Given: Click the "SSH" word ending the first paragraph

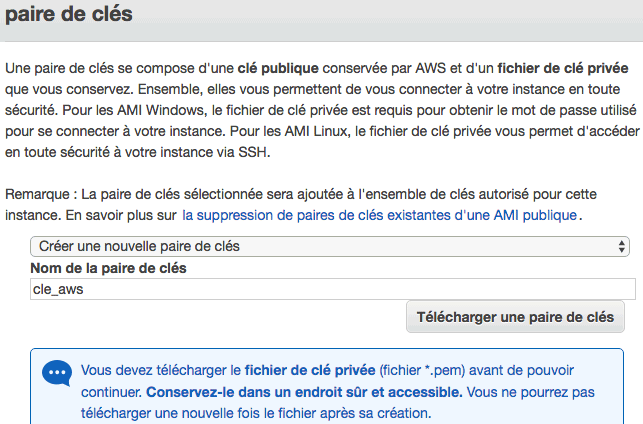Looking at the screenshot, I should pos(253,152).
